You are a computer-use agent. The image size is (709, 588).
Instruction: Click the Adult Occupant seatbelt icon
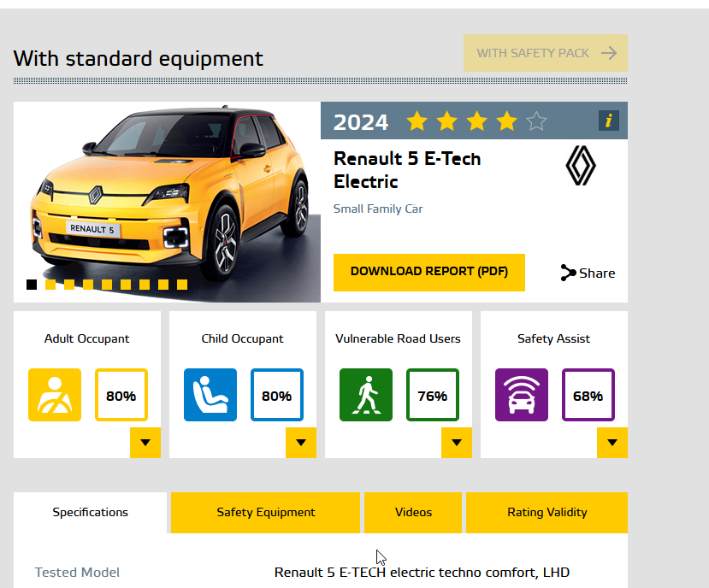tap(55, 395)
